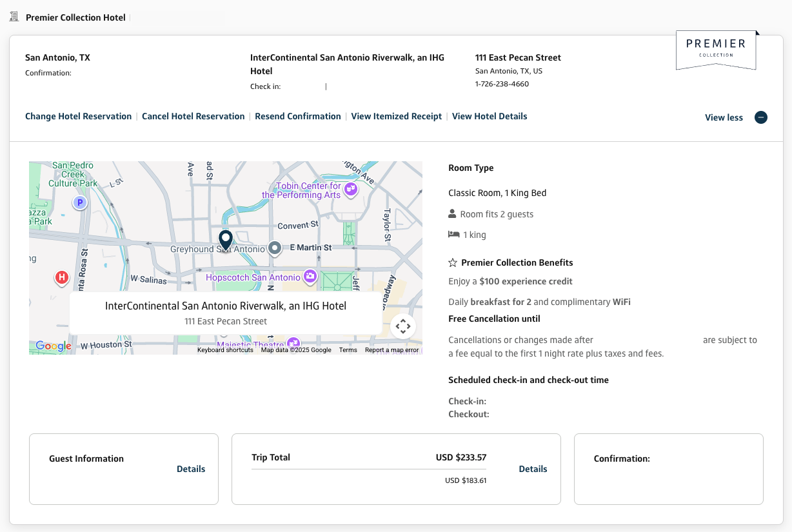Image resolution: width=792 pixels, height=532 pixels.
Task: Click Report a map error link
Action: coord(392,350)
